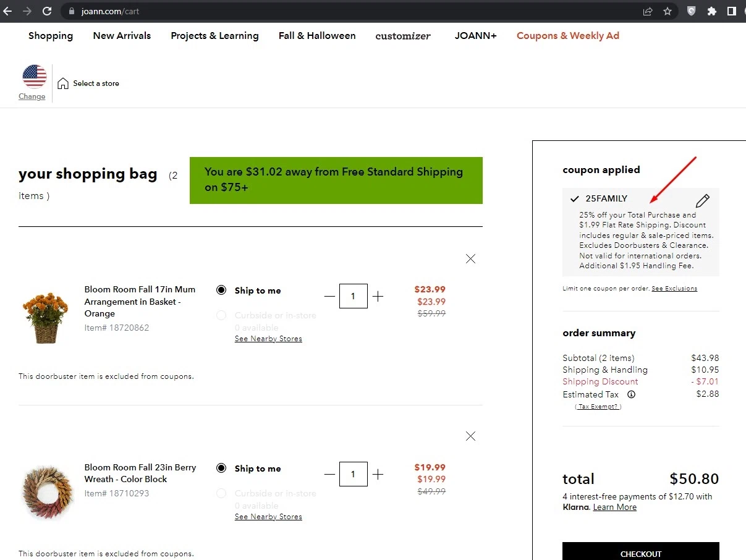Click the 25FAMILY coupon checkmark
The height and width of the screenshot is (560, 746).
(x=575, y=199)
